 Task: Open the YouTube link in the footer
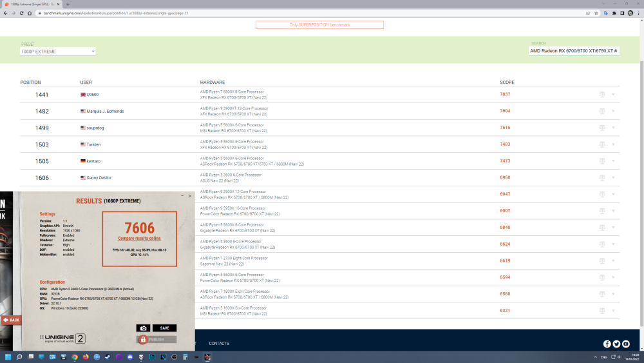pos(626,344)
